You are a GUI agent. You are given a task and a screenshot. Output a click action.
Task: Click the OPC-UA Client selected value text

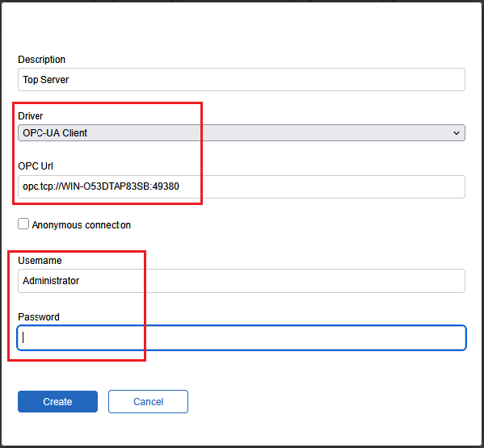tap(55, 133)
